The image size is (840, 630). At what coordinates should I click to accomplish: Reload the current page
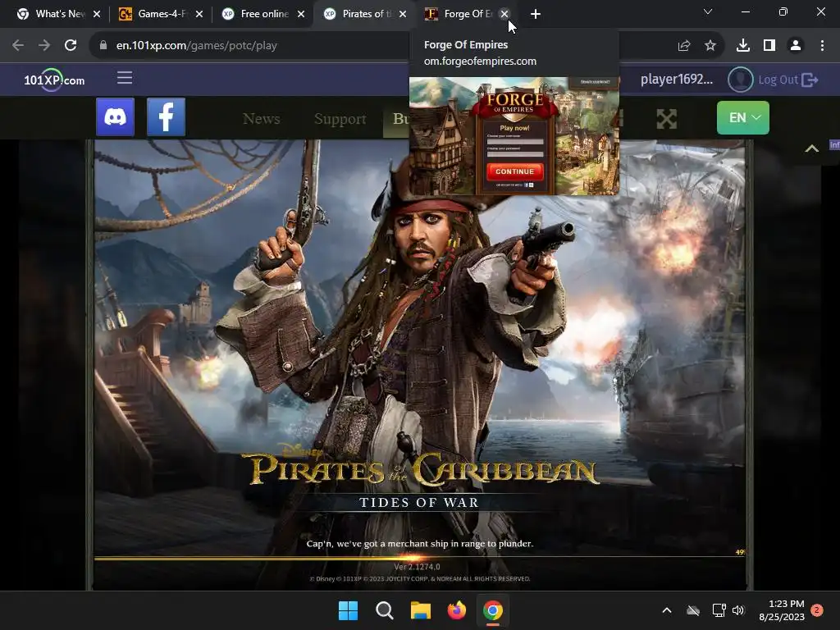[x=71, y=46]
